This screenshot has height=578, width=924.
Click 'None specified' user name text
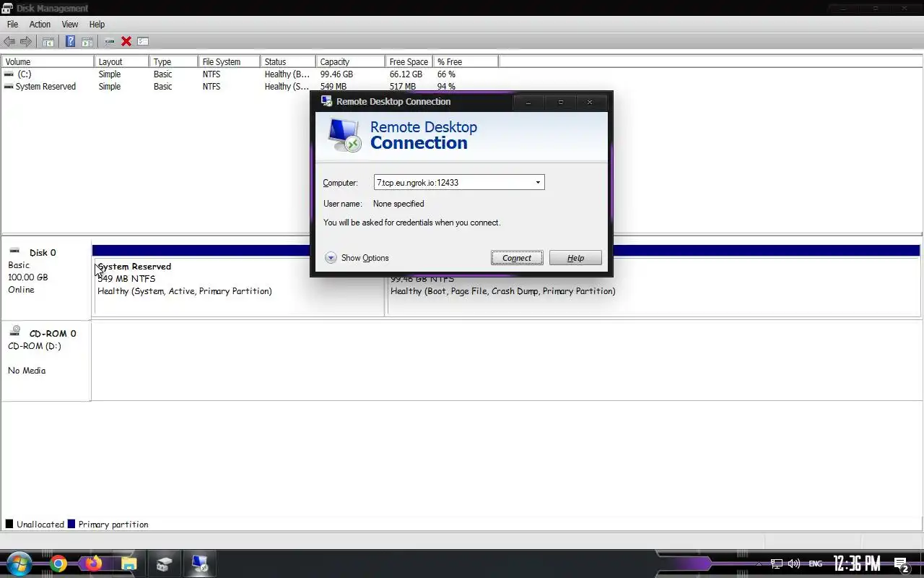(x=398, y=204)
